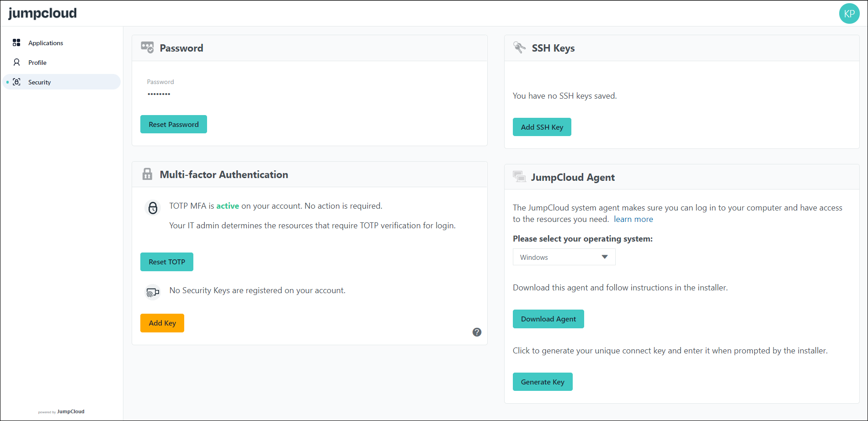Click the security key fingerprint icon
The height and width of the screenshot is (421, 868).
[x=153, y=292]
